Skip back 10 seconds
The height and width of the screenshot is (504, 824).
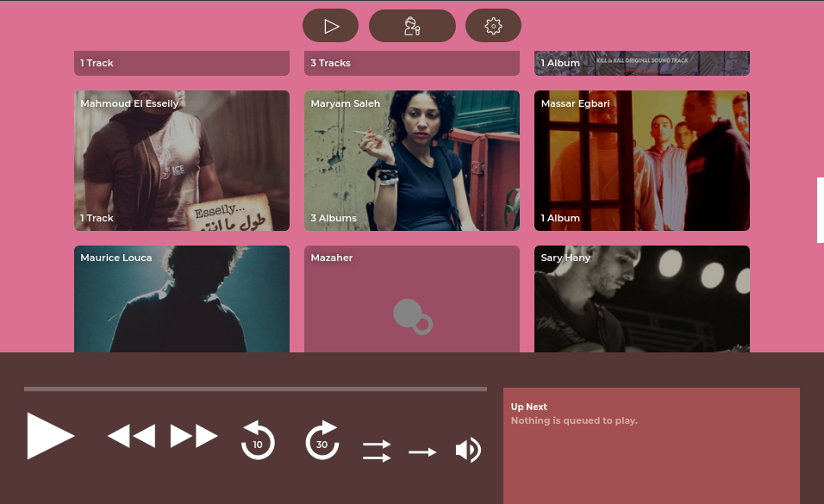(257, 440)
